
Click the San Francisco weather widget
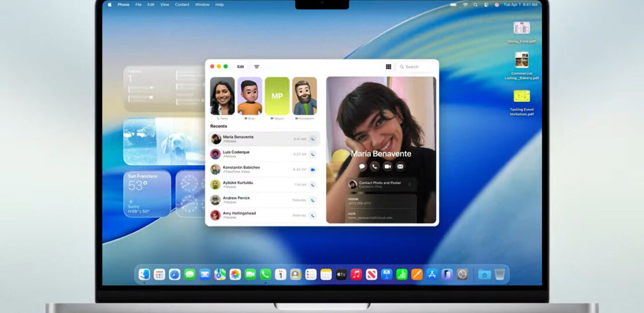(x=147, y=194)
